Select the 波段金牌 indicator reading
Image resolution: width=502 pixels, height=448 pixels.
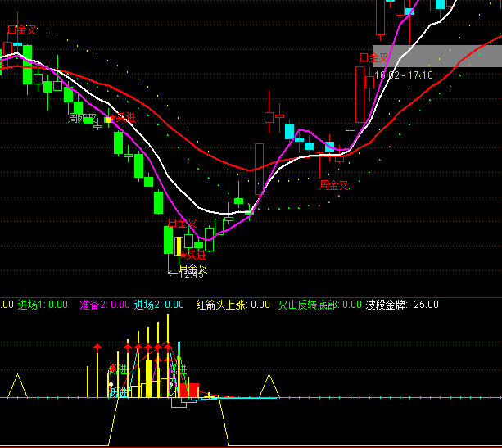coord(402,305)
